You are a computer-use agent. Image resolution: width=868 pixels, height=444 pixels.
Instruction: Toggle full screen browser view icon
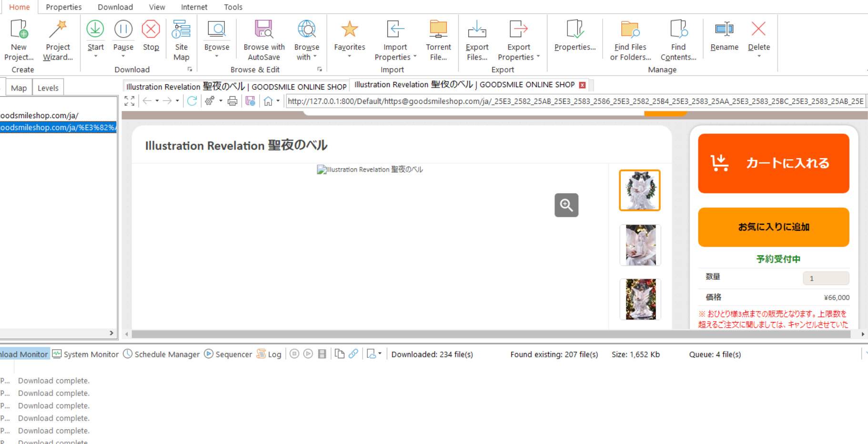pyautogui.click(x=129, y=101)
